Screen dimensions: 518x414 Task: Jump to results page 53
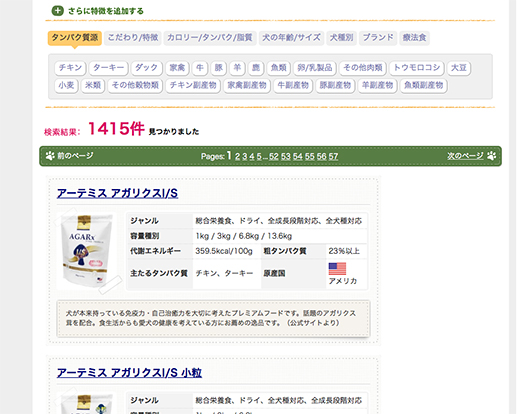286,156
